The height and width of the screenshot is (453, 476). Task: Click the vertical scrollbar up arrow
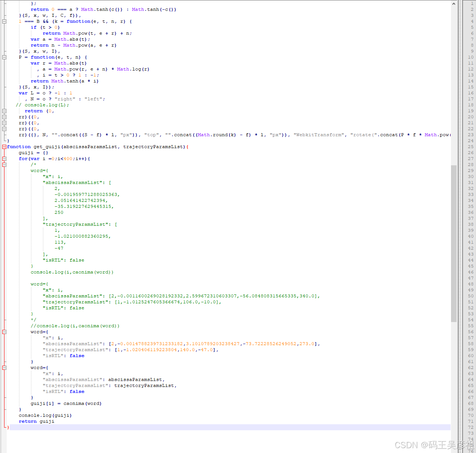(x=454, y=3)
